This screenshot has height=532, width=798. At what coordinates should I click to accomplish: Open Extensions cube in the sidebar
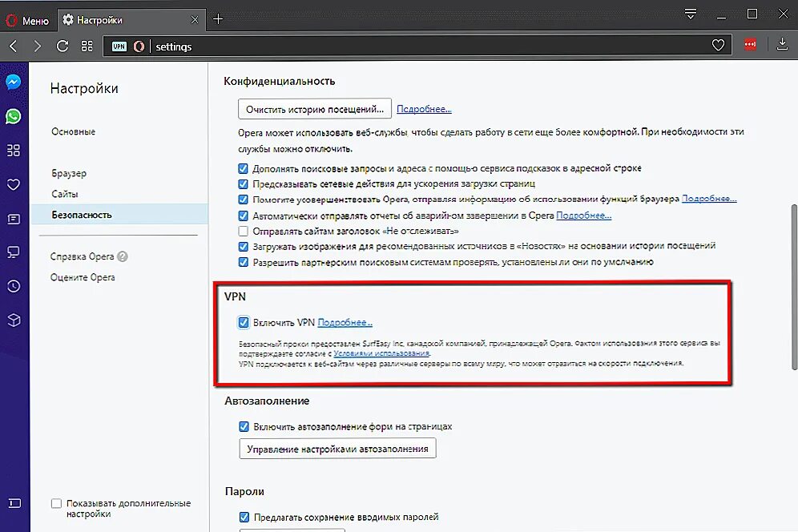click(14, 320)
